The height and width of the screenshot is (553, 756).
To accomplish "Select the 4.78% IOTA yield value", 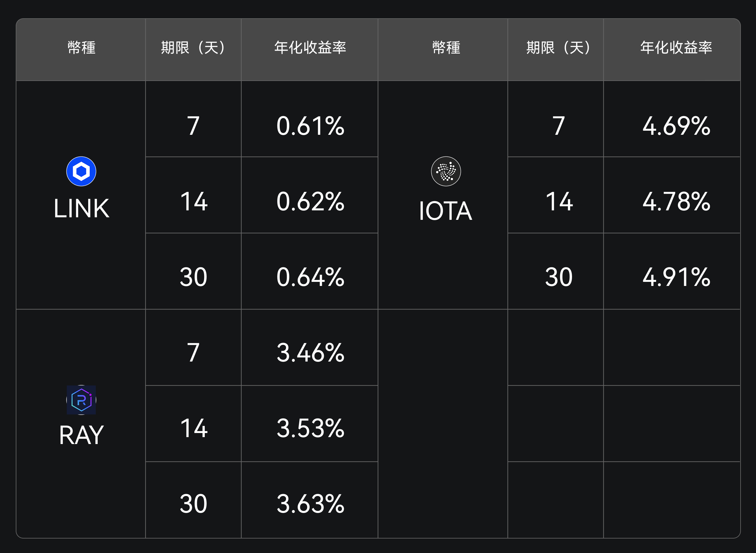I will point(676,202).
